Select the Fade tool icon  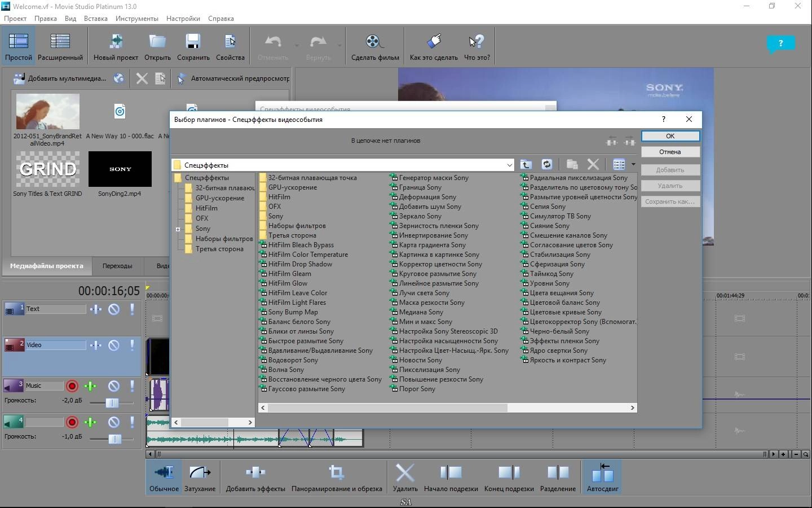pyautogui.click(x=200, y=473)
